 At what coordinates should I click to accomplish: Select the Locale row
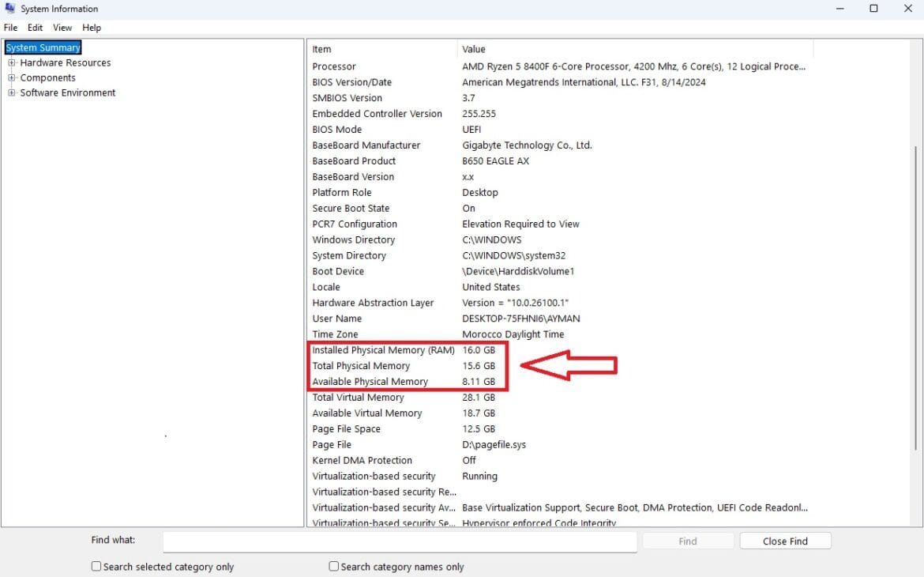(x=560, y=288)
